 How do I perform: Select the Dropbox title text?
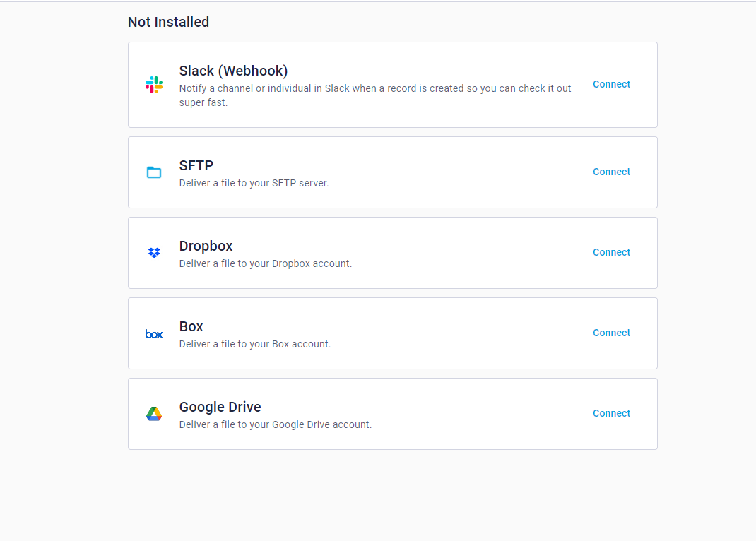coord(206,246)
